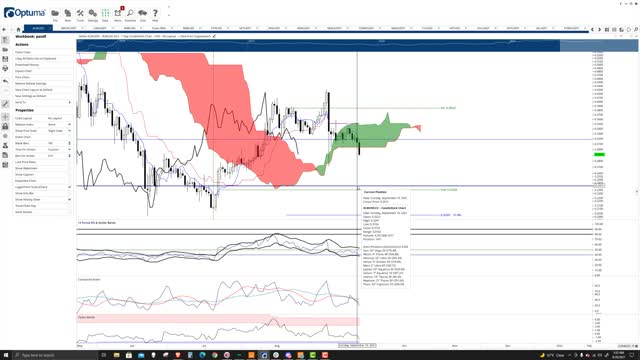
Task: Open the Chat speech bubbles icon
Action: click(142, 13)
